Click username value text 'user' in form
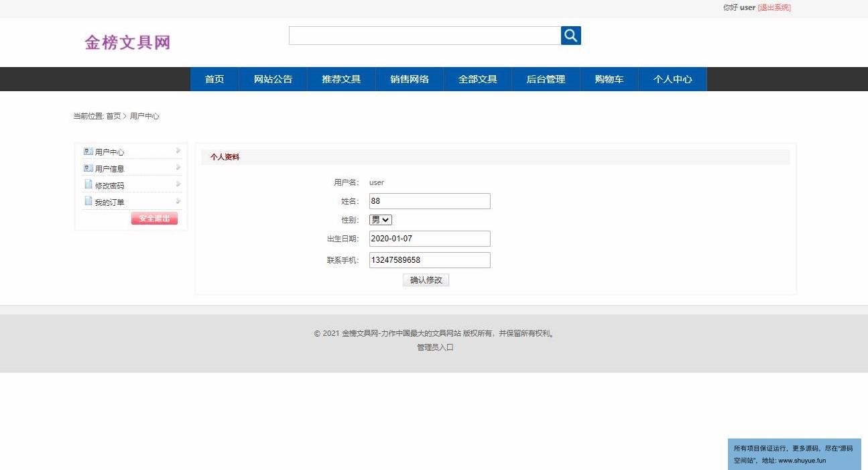868x470 pixels. 377,182
